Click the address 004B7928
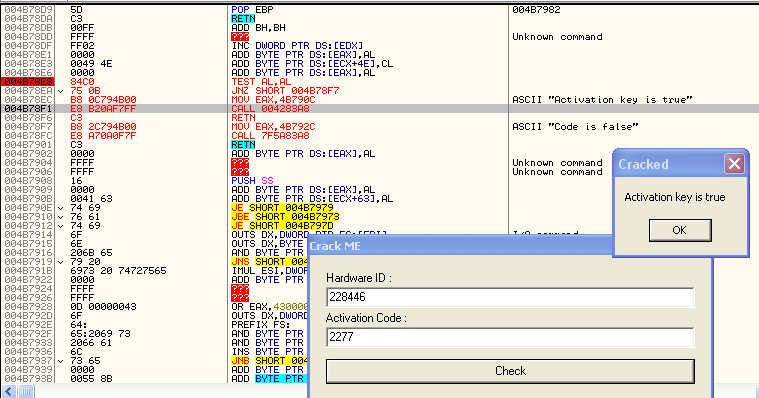Viewport: 759px width, 398px height. pyautogui.click(x=29, y=307)
